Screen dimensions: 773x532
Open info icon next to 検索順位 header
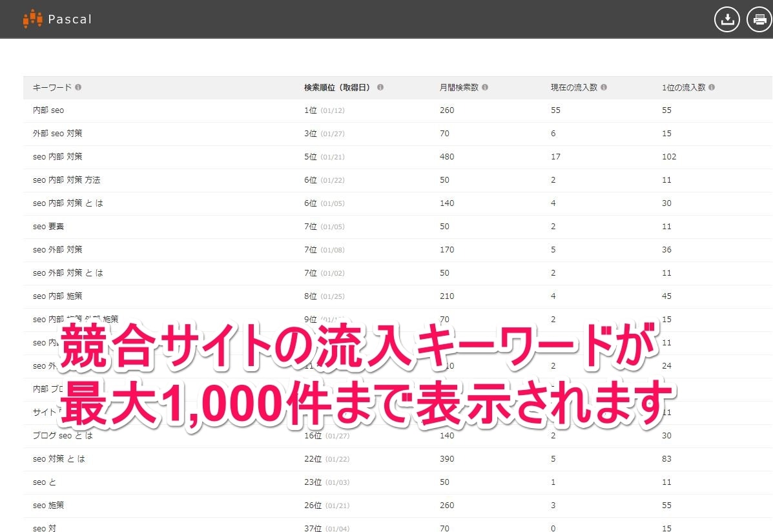[x=380, y=87]
